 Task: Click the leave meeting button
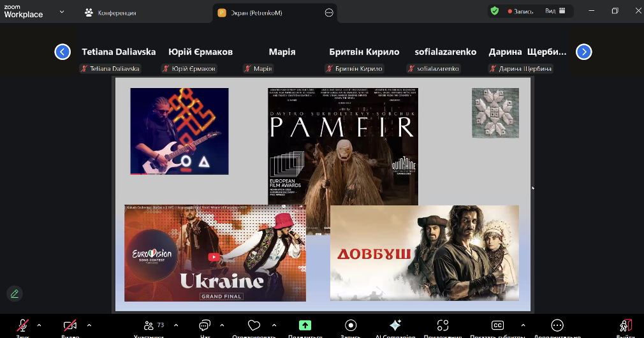626,326
